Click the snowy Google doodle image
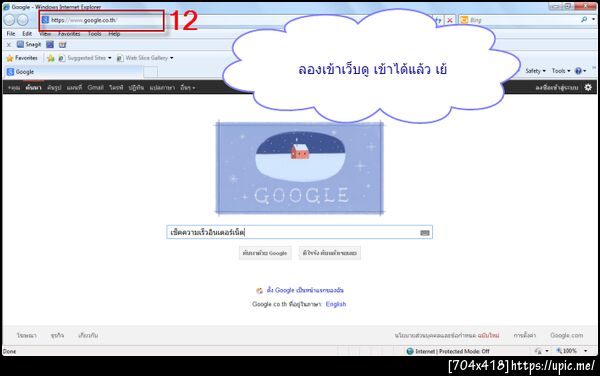This screenshot has height=376, width=600. (300, 168)
